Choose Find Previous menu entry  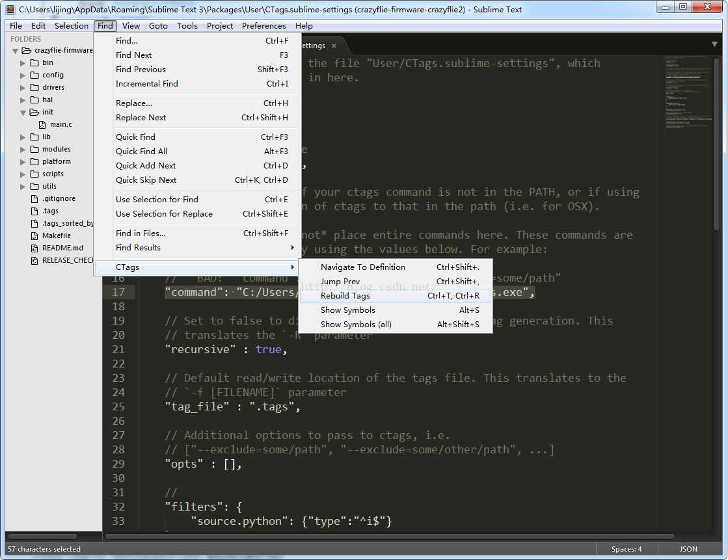point(198,70)
